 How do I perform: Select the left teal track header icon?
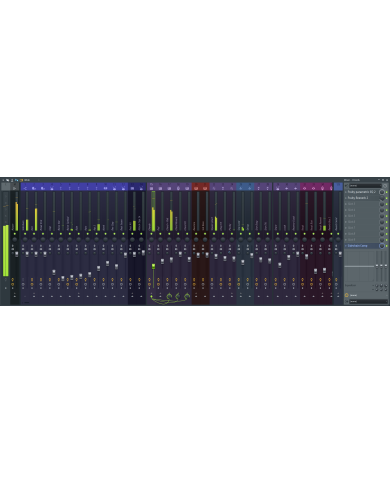(x=241, y=188)
